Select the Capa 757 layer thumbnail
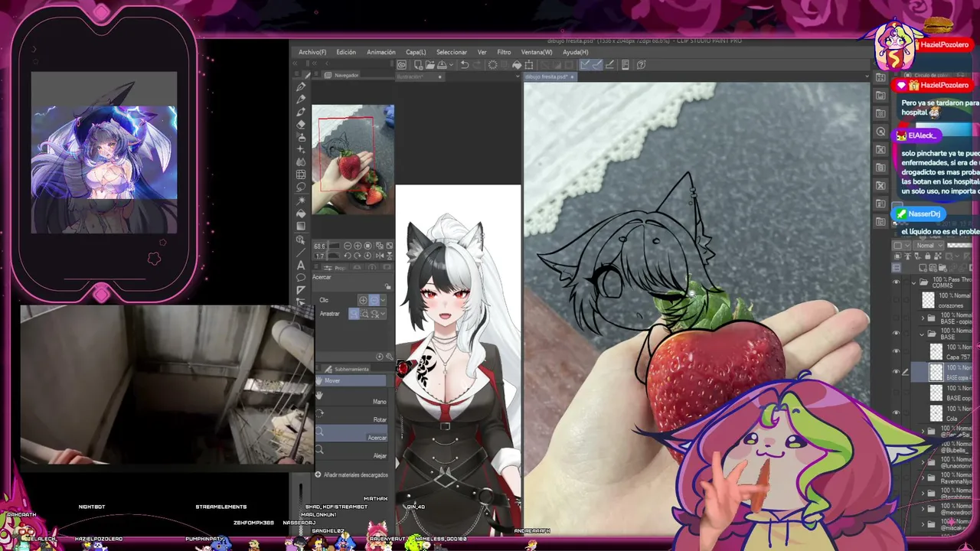Viewport: 980px width, 551px height. coord(936,351)
